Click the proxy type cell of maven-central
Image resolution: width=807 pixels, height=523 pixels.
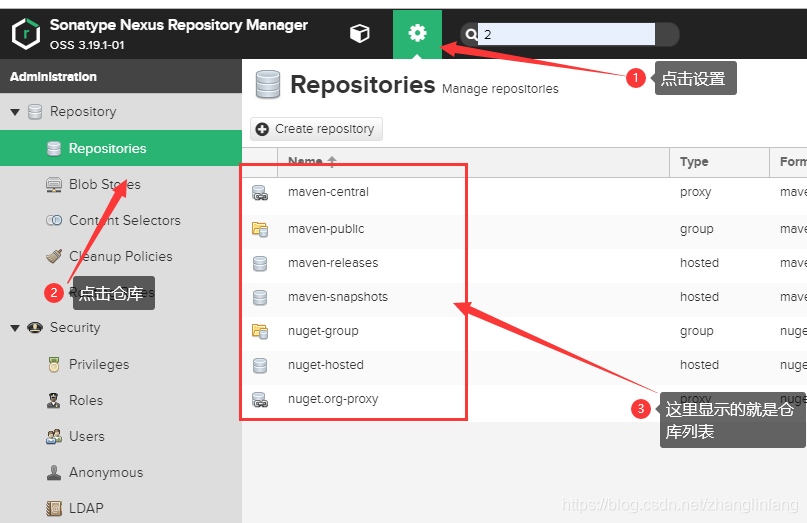click(695, 193)
